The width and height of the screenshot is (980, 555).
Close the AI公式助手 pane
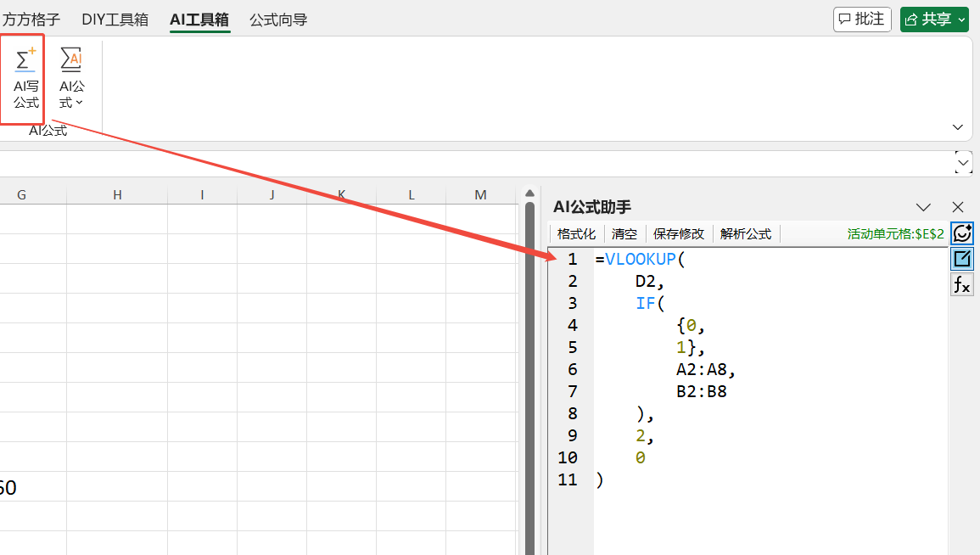[x=958, y=207]
